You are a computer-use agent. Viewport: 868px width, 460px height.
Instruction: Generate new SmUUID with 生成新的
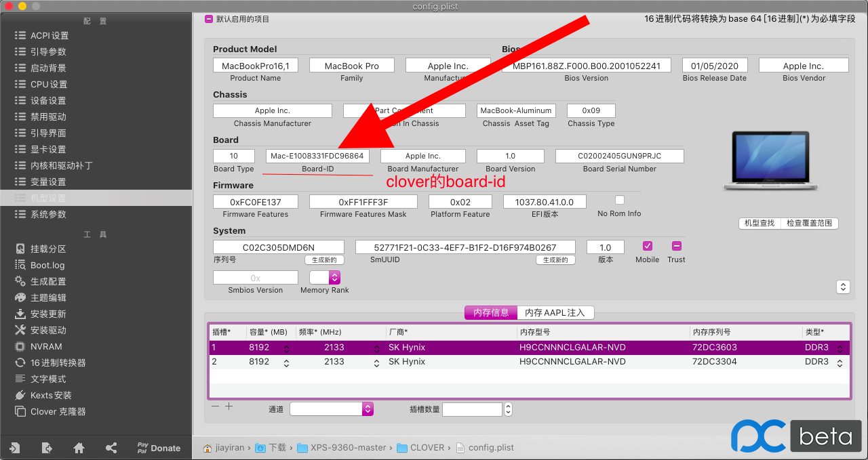click(x=555, y=260)
